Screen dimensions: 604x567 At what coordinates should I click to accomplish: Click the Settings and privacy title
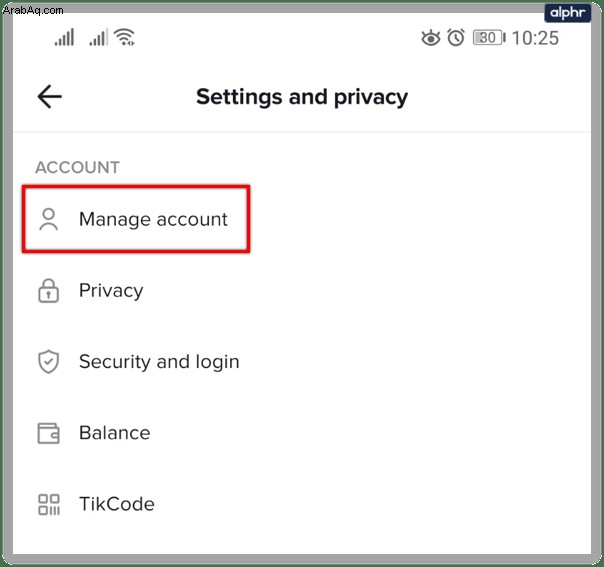coord(302,97)
